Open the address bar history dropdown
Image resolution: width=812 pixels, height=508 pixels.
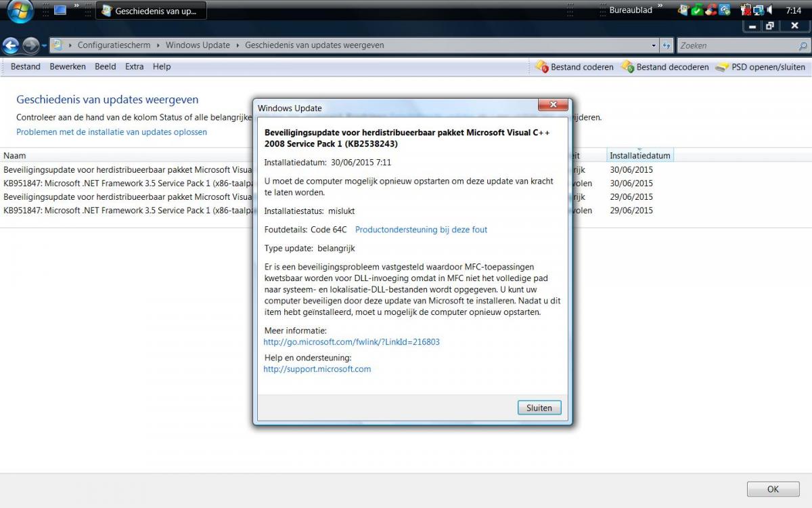(x=654, y=46)
